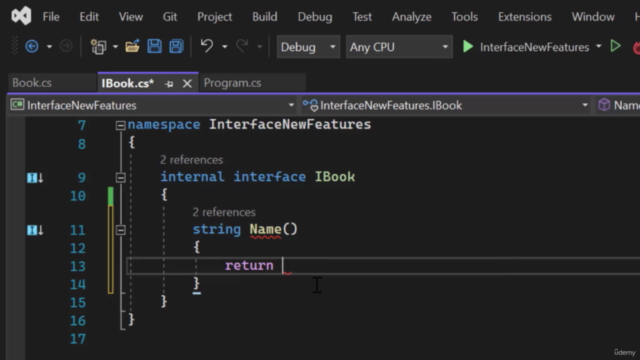The height and width of the screenshot is (360, 640).
Task: Collapse the Name method block
Action: 120,230
